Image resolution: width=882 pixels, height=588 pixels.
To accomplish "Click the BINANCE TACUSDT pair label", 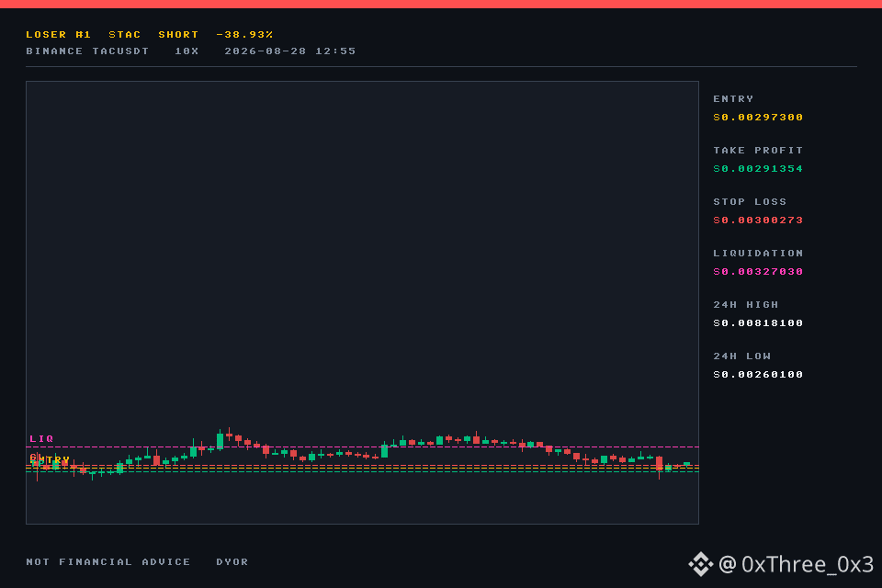I will pyautogui.click(x=87, y=51).
